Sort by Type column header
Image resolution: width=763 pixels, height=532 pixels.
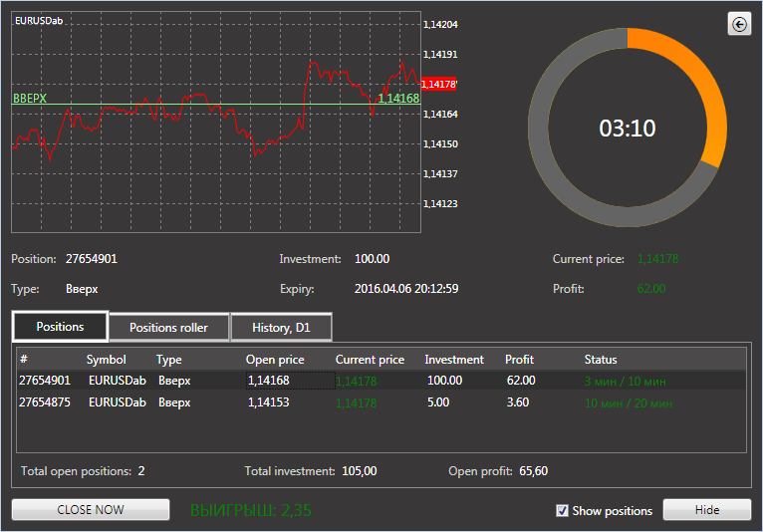[x=169, y=360]
